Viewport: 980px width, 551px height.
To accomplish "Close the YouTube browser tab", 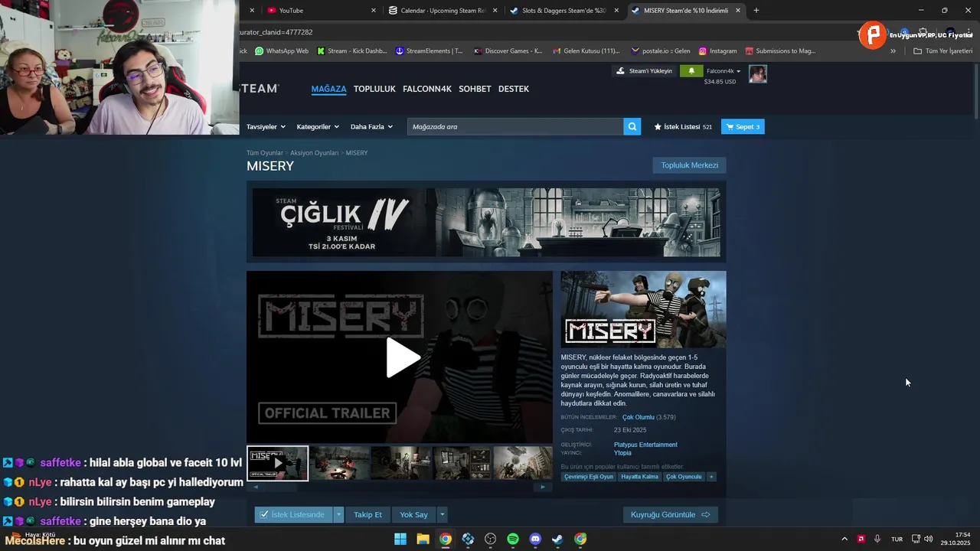I will click(x=374, y=10).
